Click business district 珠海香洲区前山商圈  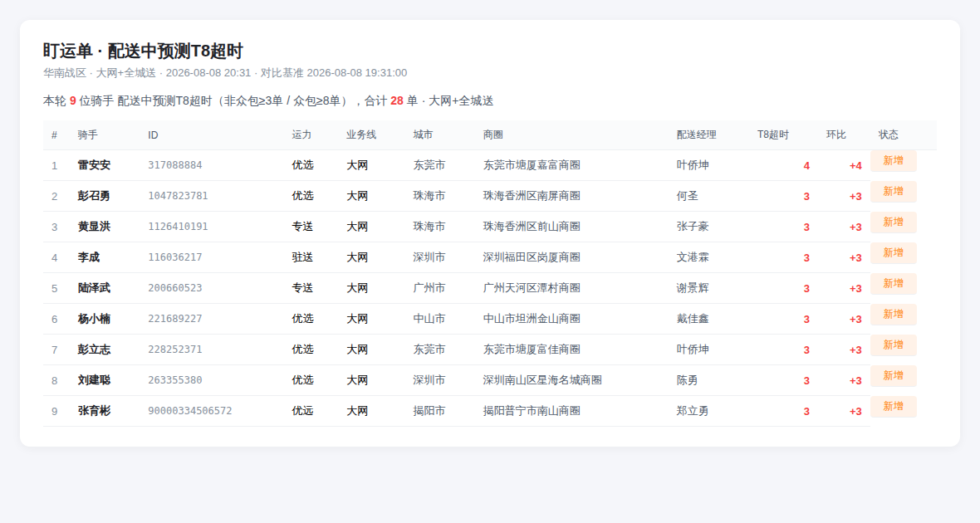(x=532, y=226)
